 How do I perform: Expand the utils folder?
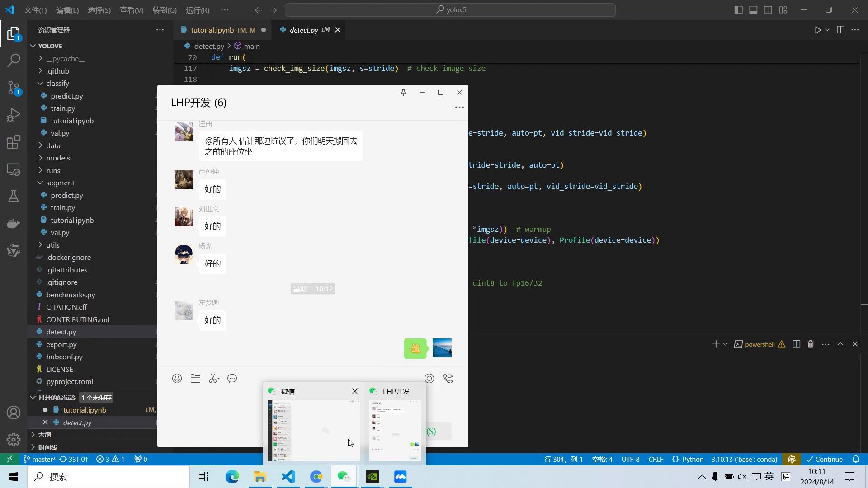pyautogui.click(x=40, y=245)
